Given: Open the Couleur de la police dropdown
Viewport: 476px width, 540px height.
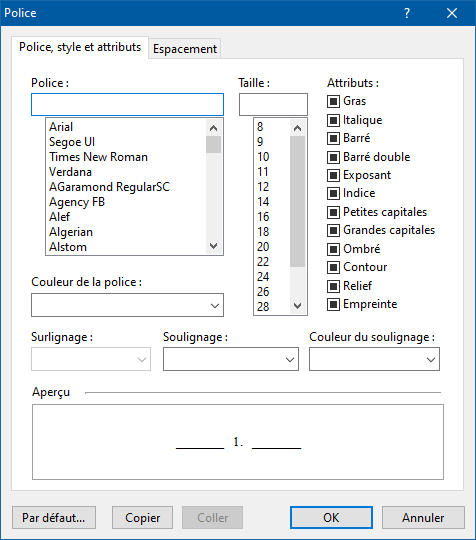Looking at the screenshot, I should [x=127, y=305].
